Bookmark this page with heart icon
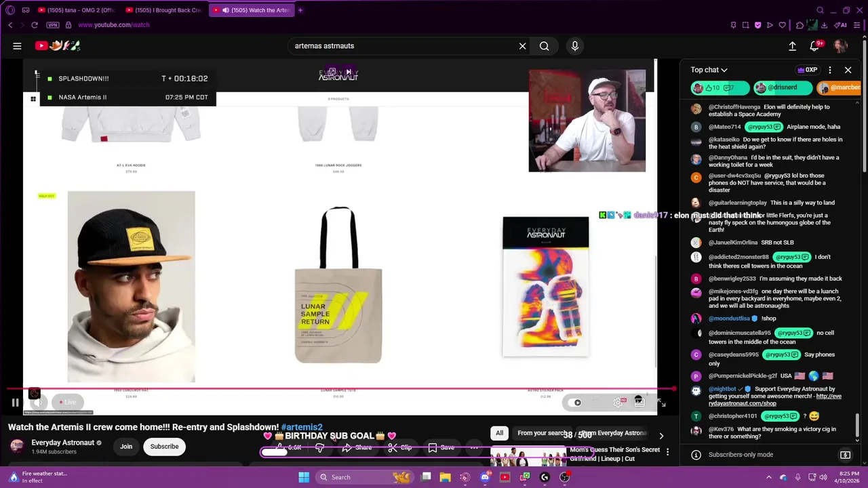This screenshot has height=488, width=868. 782,25
